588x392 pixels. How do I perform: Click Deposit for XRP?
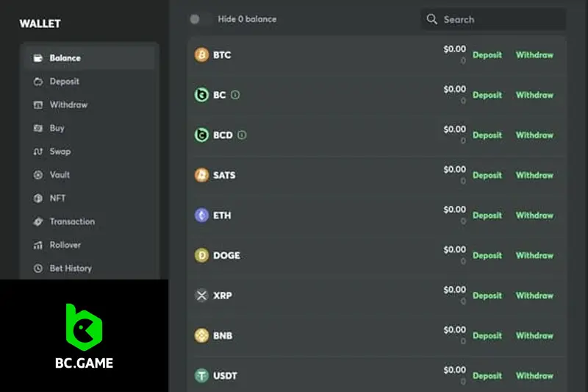coord(487,296)
